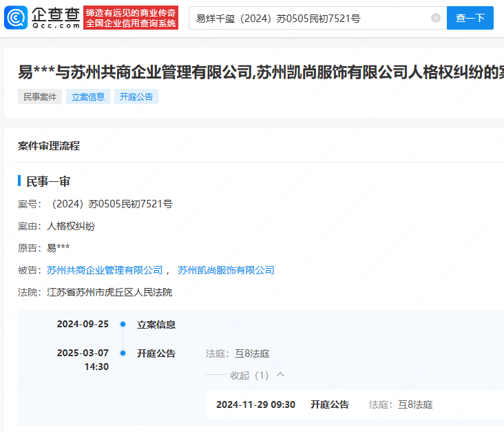Click the 案件审理流程 section heading
This screenshot has width=504, height=432.
point(49,146)
